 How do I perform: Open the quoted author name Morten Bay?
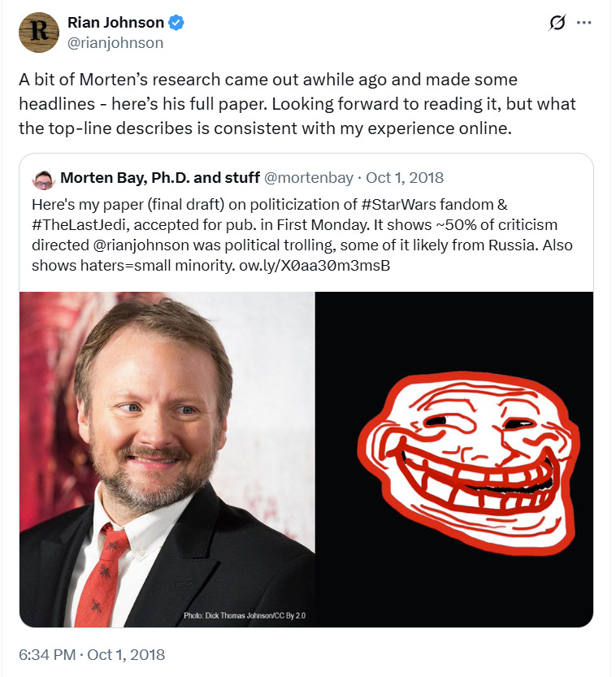click(x=160, y=178)
